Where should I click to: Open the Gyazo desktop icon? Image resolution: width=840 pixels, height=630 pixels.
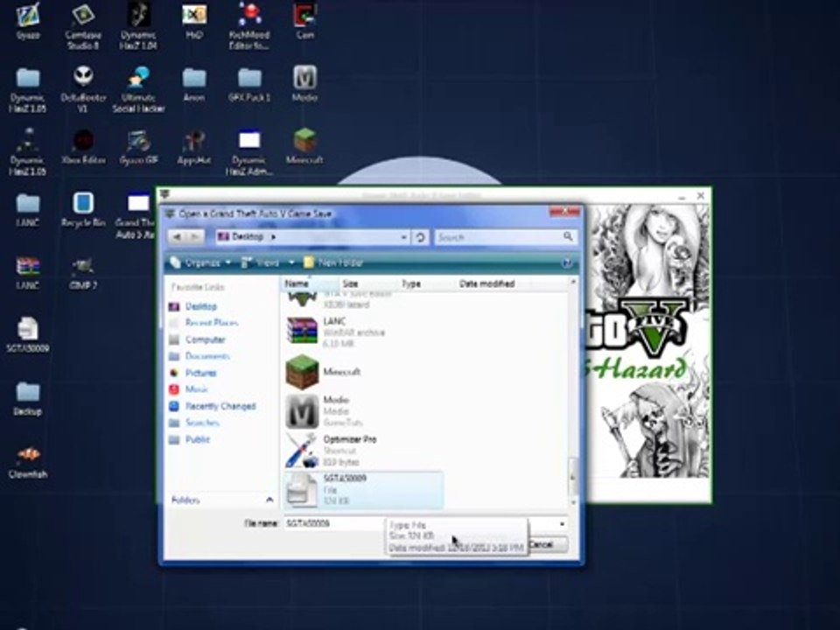pos(28,21)
